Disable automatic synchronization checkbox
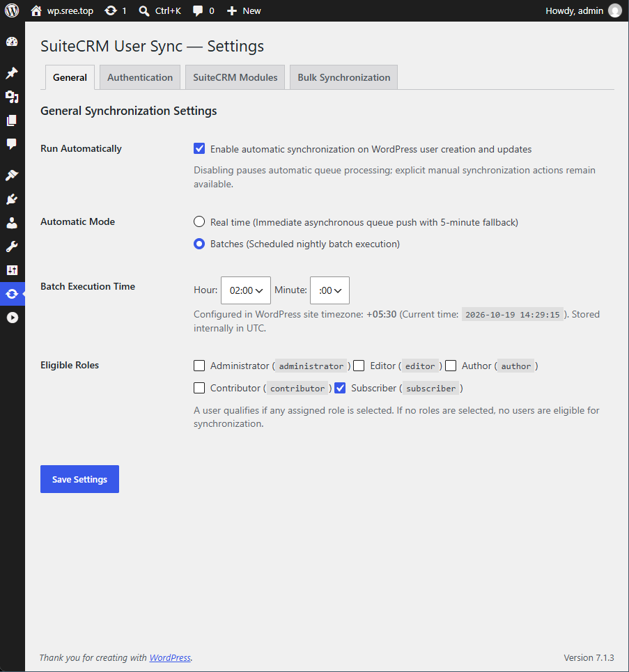Screen dimensions: 629x672 point(199,149)
